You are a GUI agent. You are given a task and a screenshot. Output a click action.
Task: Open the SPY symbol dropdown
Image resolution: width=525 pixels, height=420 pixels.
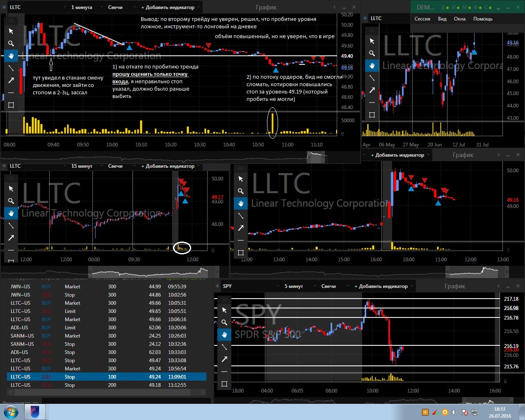[x=251, y=286]
